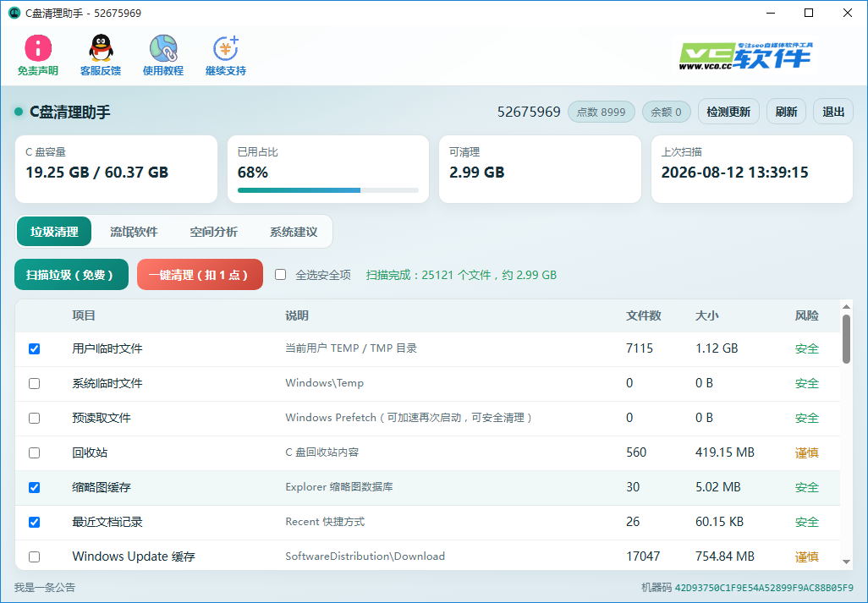Screen dimensions: 868x603
Task: Click the scrollbar down arrow
Action: coord(846,562)
